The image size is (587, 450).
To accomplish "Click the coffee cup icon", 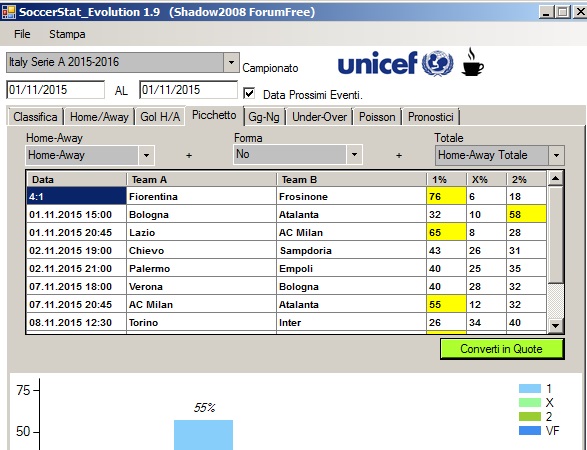I will point(472,62).
